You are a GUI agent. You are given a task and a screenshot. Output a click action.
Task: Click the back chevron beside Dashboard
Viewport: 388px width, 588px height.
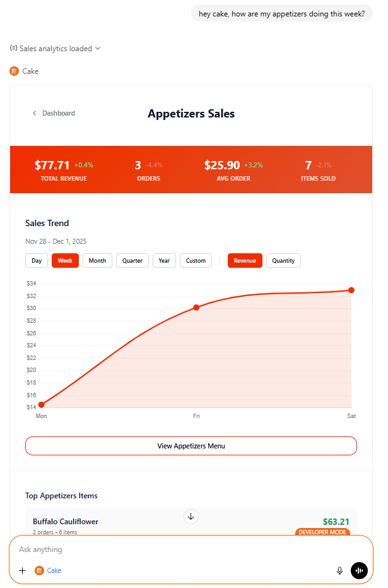tap(35, 114)
